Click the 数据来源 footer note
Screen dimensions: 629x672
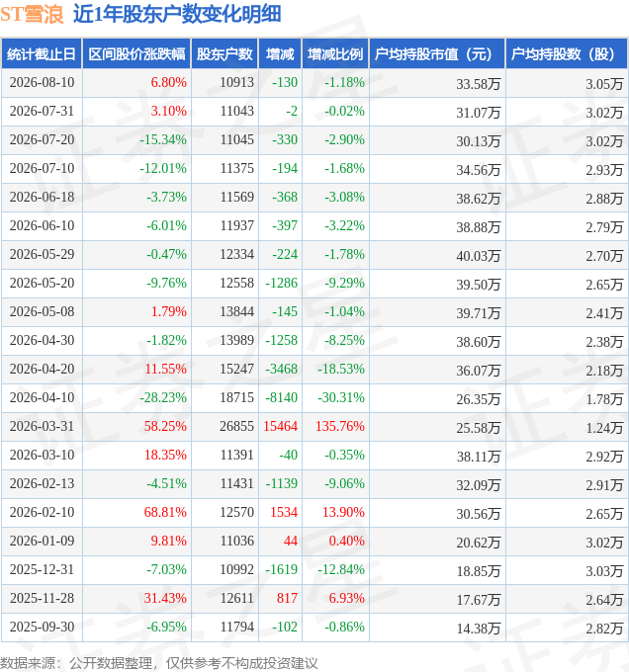click(159, 663)
